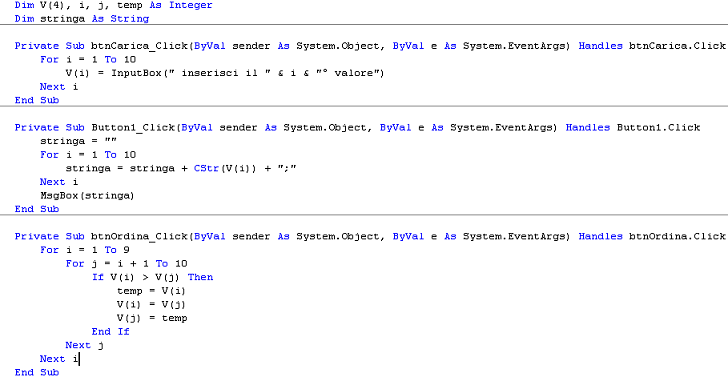Click the stringa = "" assignment line
The image size is (728, 377).
78,141
